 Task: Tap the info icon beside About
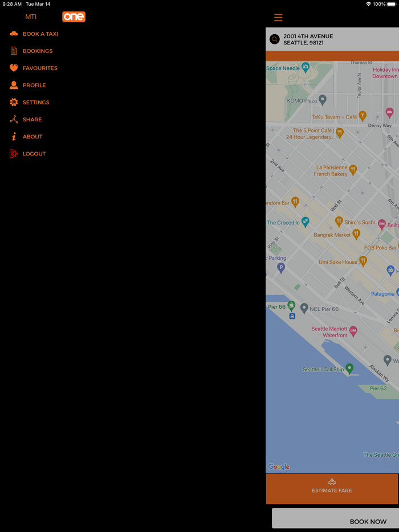pos(14,136)
